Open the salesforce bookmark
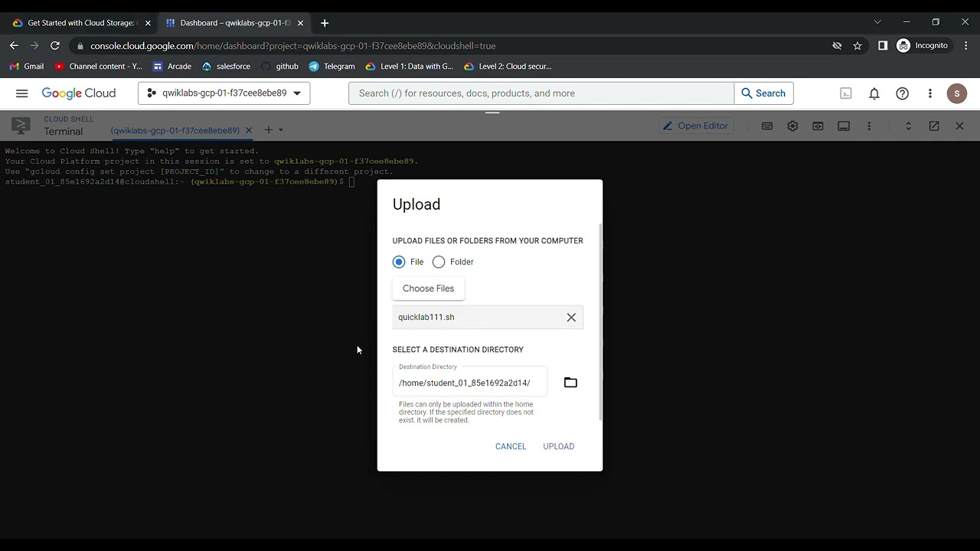Image resolution: width=980 pixels, height=551 pixels. point(226,67)
